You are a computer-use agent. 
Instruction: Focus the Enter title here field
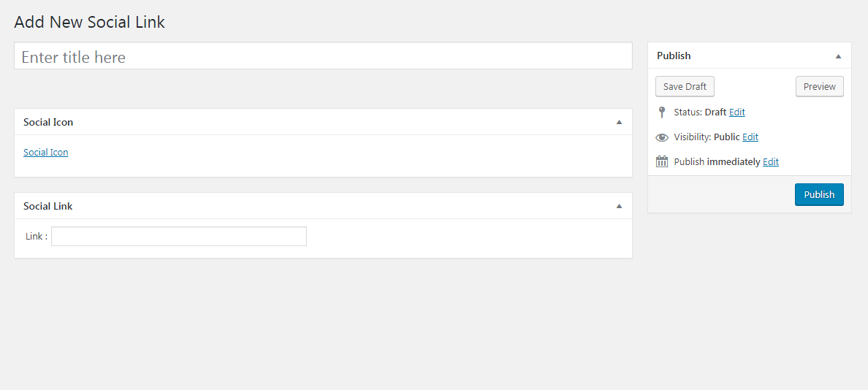coord(323,57)
